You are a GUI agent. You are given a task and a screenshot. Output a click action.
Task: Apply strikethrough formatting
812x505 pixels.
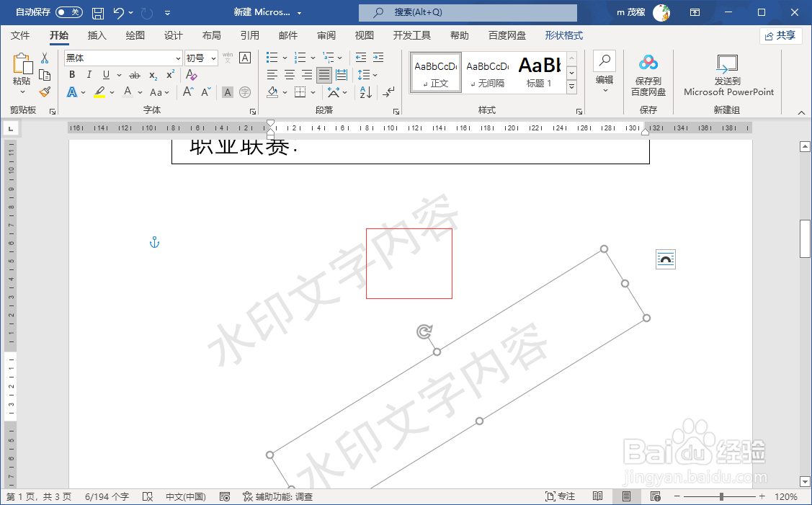click(x=135, y=75)
